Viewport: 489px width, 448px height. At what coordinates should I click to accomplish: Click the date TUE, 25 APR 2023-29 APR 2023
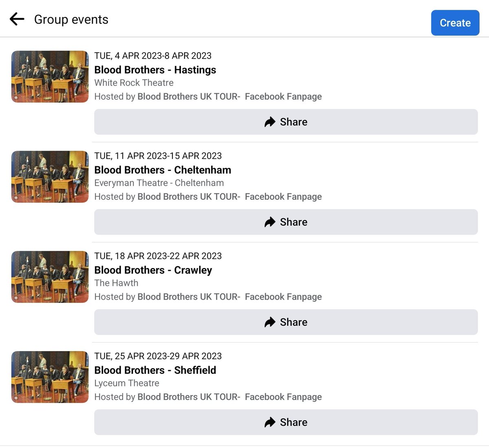tap(158, 356)
